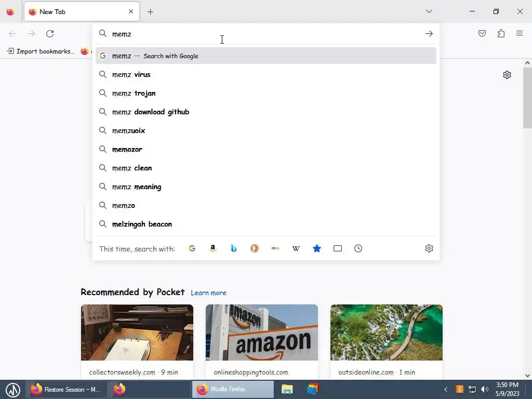This screenshot has width=532, height=399.
Task: Reload the current page
Action: click(x=50, y=34)
